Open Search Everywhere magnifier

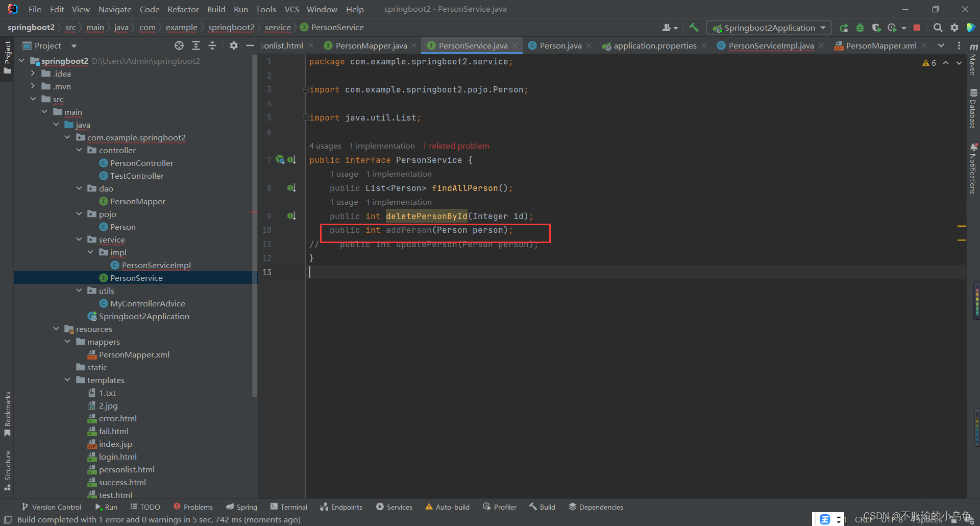coord(938,28)
